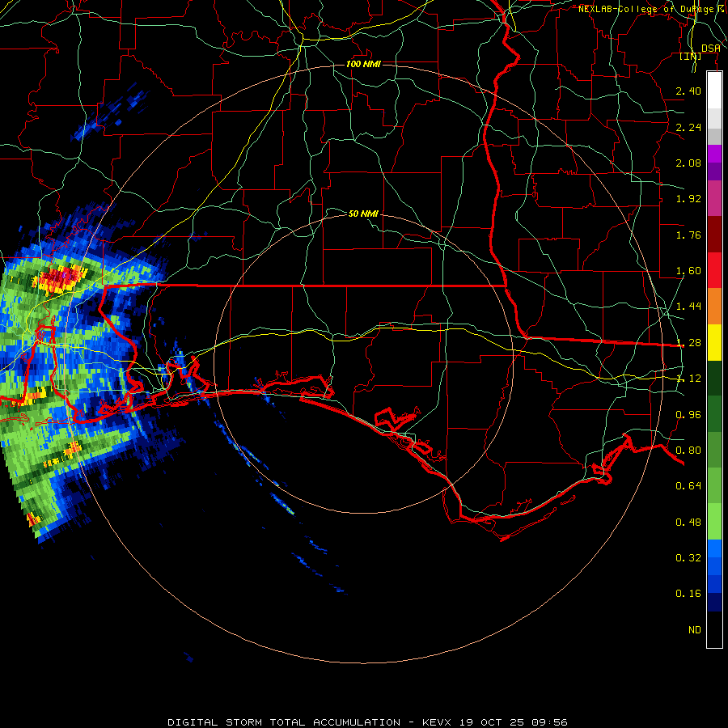728x728 pixels.
Task: Select the 0.64 legend value
Action: (x=688, y=486)
